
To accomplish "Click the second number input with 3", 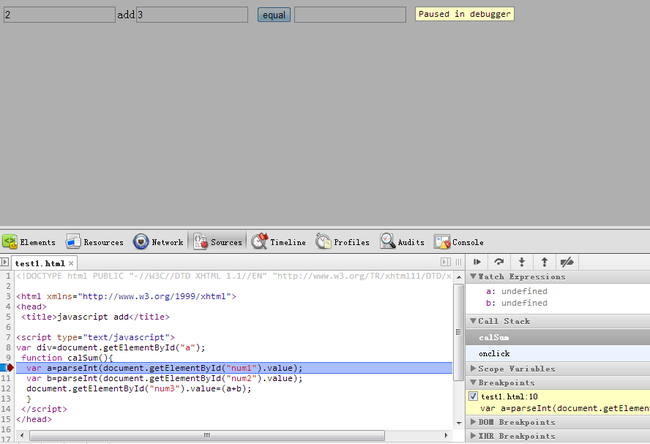I will (192, 15).
